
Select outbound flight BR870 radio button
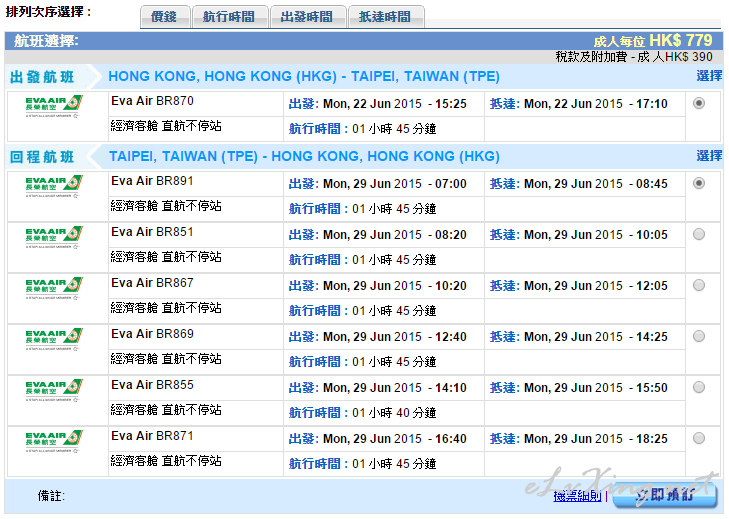click(699, 103)
